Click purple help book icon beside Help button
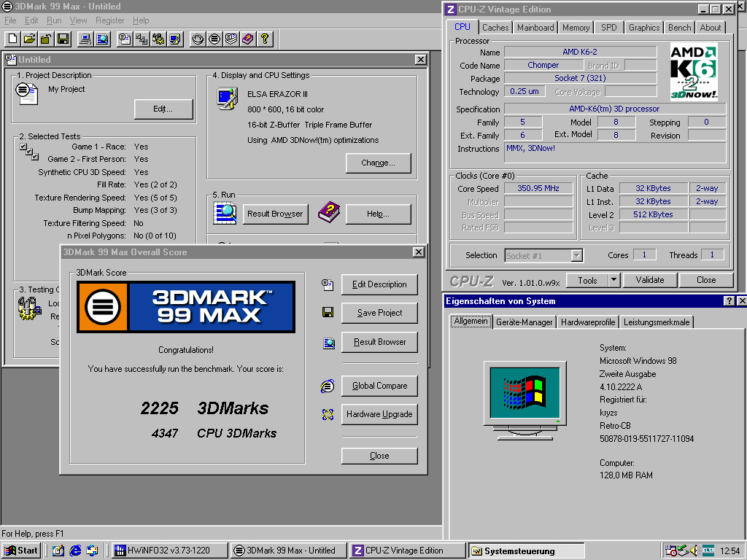Viewport: 747px width, 560px height. pos(329,212)
